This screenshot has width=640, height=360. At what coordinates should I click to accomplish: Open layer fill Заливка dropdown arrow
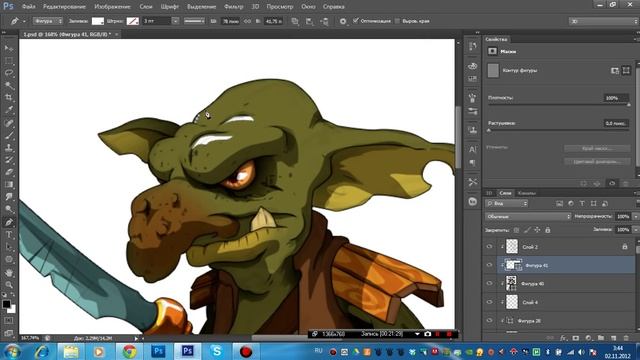coord(636,230)
